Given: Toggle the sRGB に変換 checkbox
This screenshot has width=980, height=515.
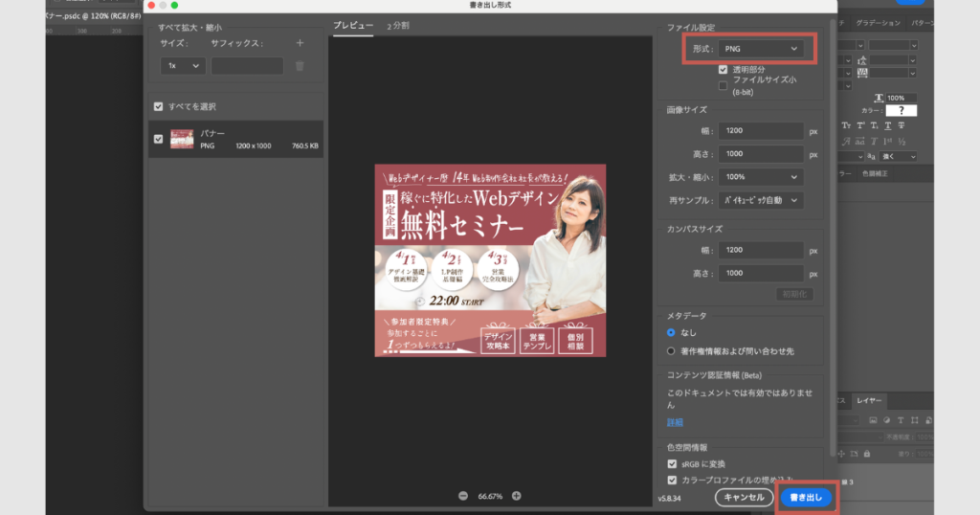Looking at the screenshot, I should pyautogui.click(x=672, y=463).
